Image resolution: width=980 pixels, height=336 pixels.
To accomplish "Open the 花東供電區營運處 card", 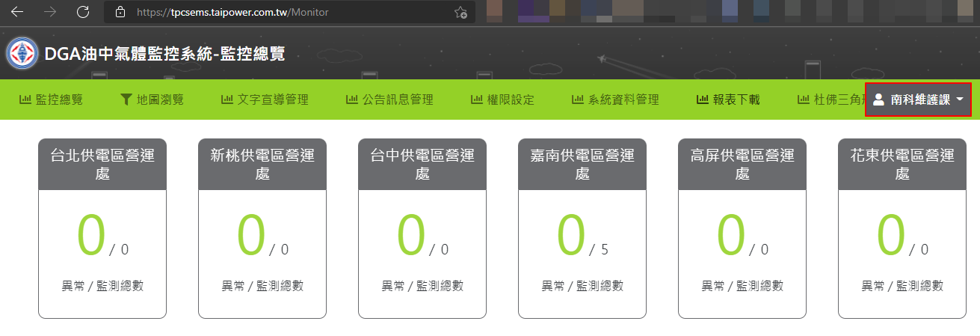I will pos(902,228).
